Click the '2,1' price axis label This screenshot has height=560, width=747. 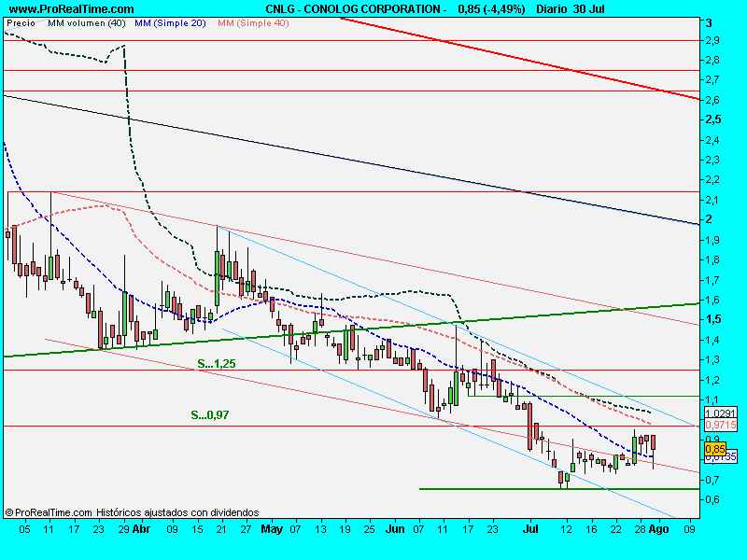point(712,200)
